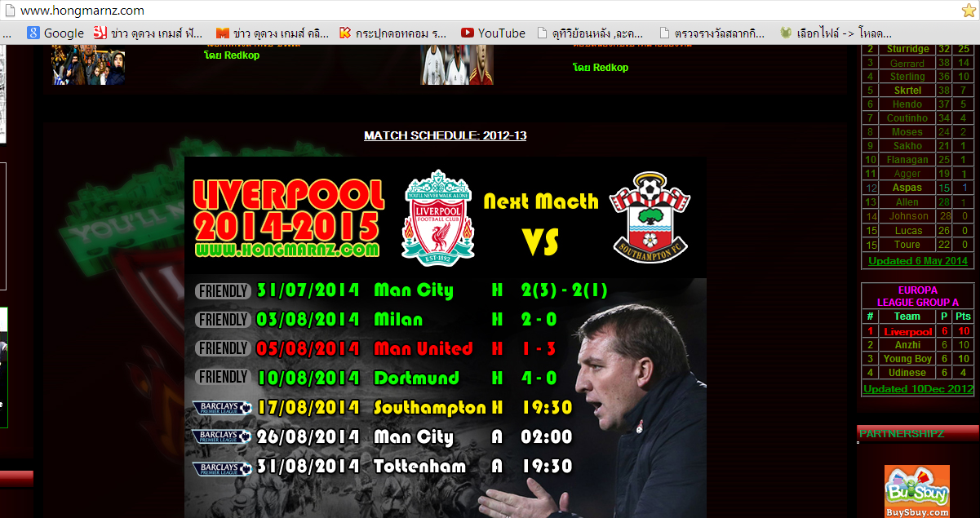This screenshot has height=518, width=980.
Task: Select the Milan fixture name
Action: [398, 320]
